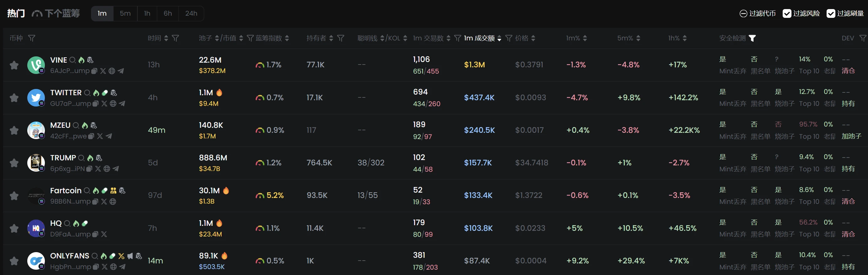Click the search icon beside HQ

pyautogui.click(x=67, y=224)
